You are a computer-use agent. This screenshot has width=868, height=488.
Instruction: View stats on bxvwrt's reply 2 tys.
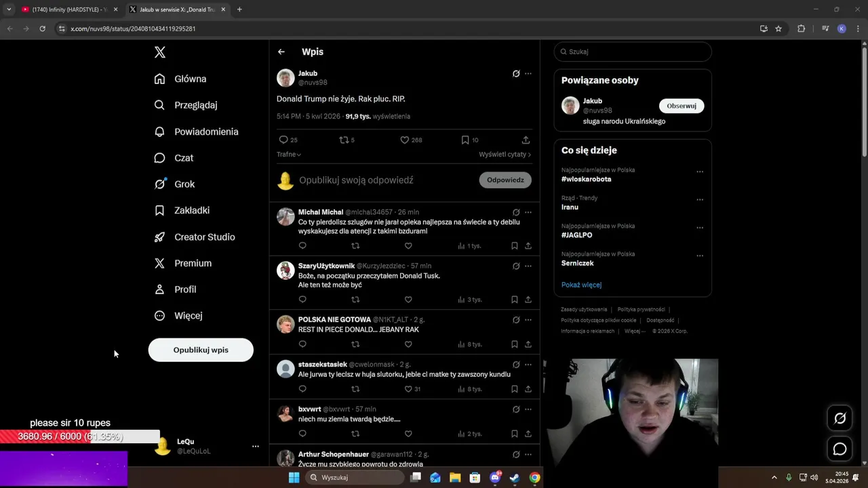coord(469,434)
